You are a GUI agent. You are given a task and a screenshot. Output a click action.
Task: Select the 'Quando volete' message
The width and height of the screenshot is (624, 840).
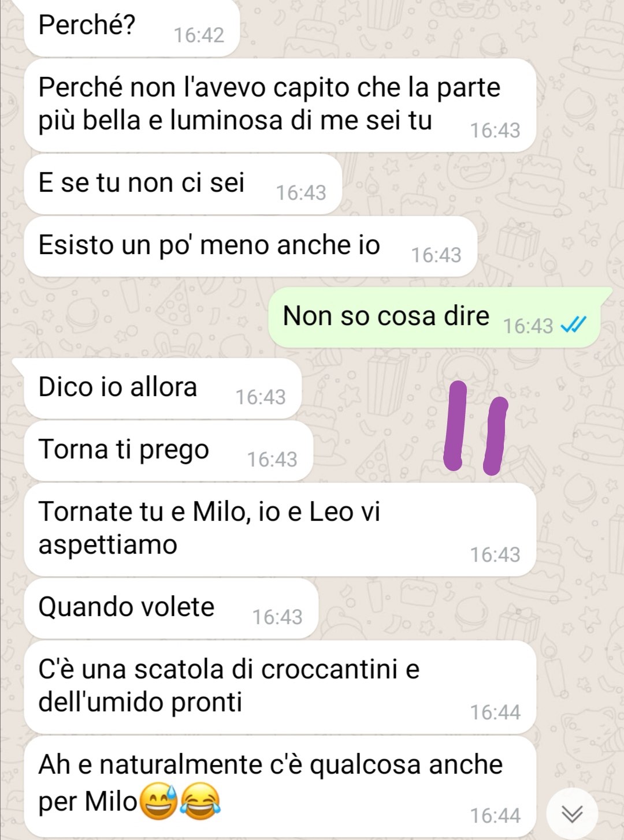coord(171,608)
